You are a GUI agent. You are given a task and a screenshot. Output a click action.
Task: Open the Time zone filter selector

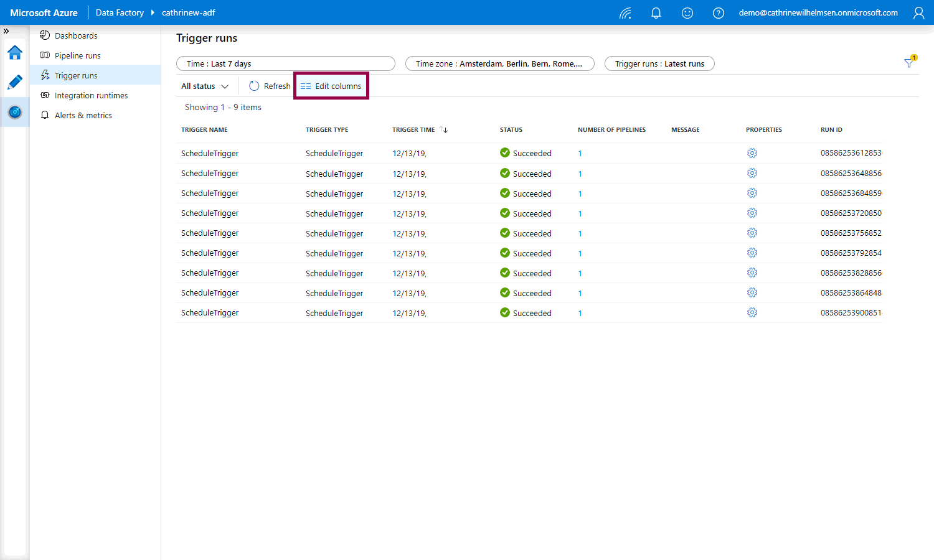pyautogui.click(x=499, y=63)
